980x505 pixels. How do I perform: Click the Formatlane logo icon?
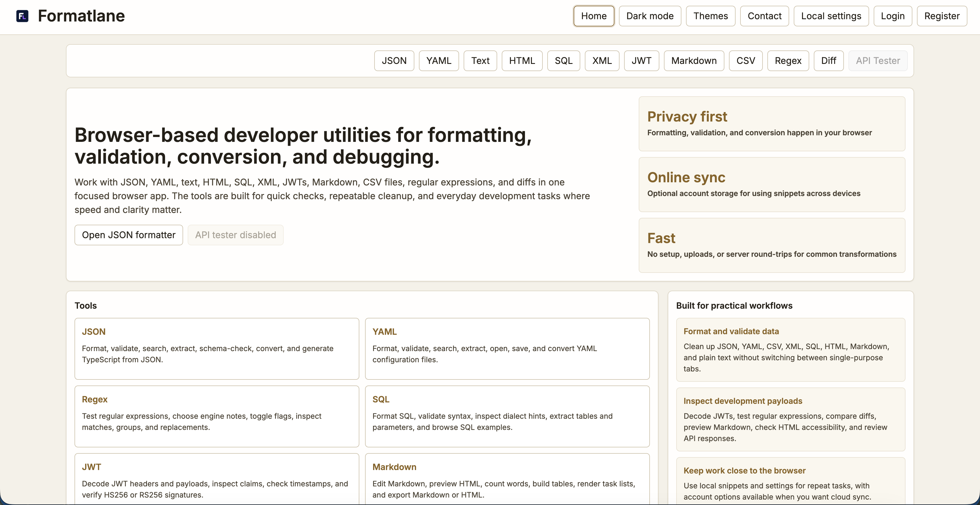coord(22,16)
